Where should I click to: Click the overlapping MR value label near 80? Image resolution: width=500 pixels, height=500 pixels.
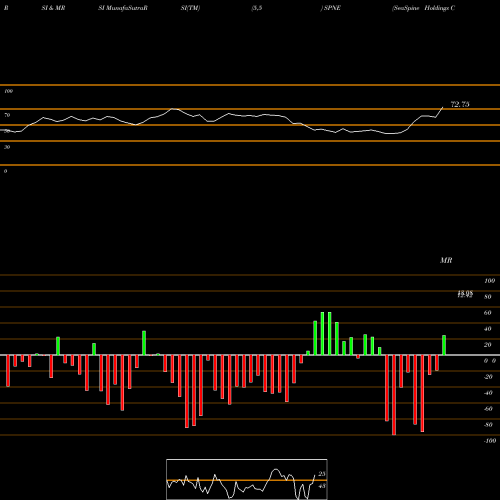click(x=465, y=294)
